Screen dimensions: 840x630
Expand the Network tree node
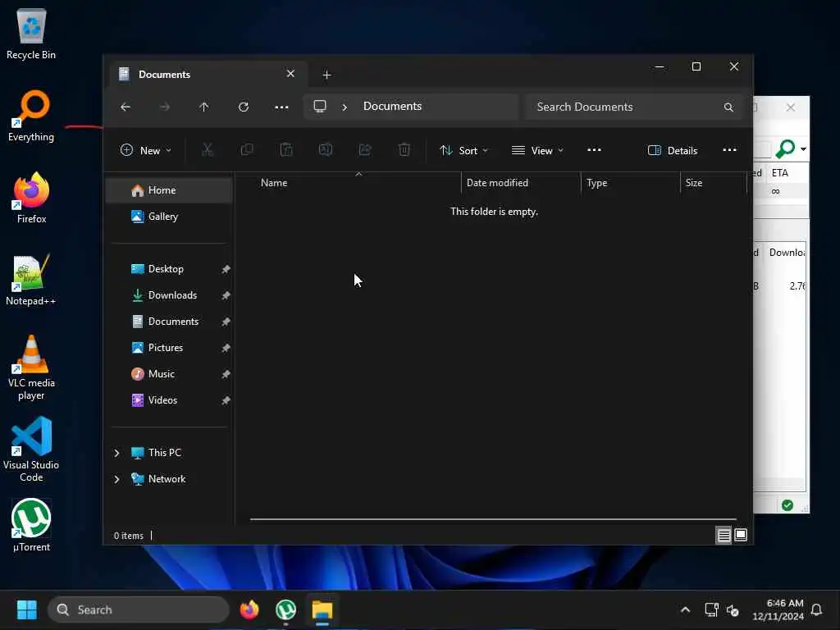click(116, 479)
